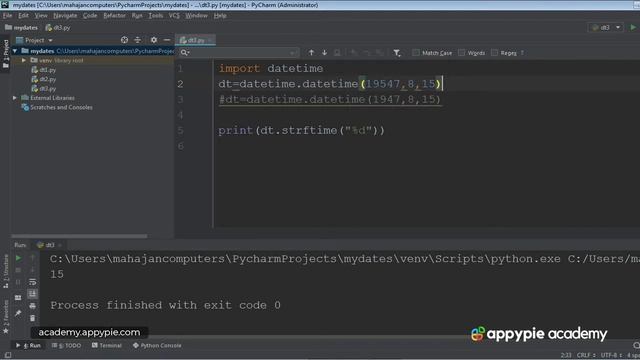The height and width of the screenshot is (360, 640).
Task: Select Scratches and Consoles item
Action: (57, 107)
